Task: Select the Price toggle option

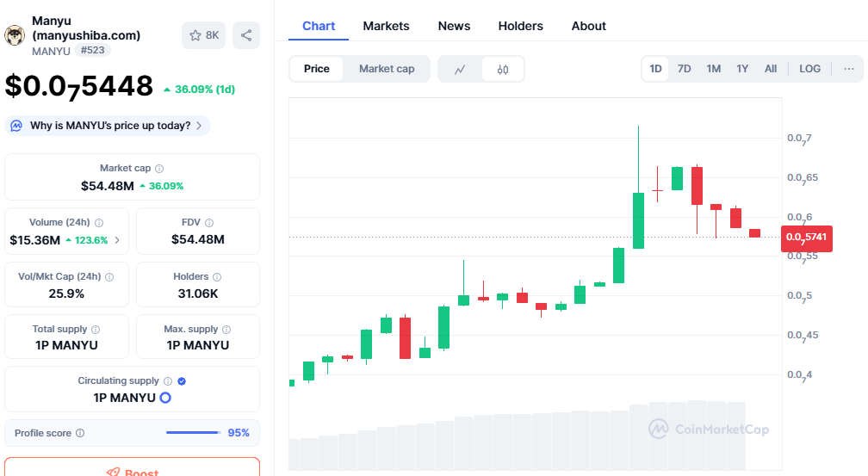Action: 317,69
